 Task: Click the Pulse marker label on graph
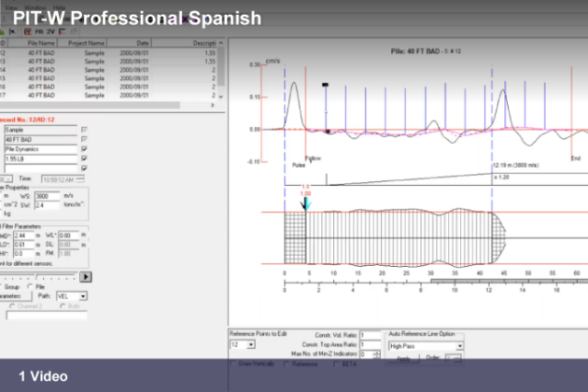tap(299, 165)
